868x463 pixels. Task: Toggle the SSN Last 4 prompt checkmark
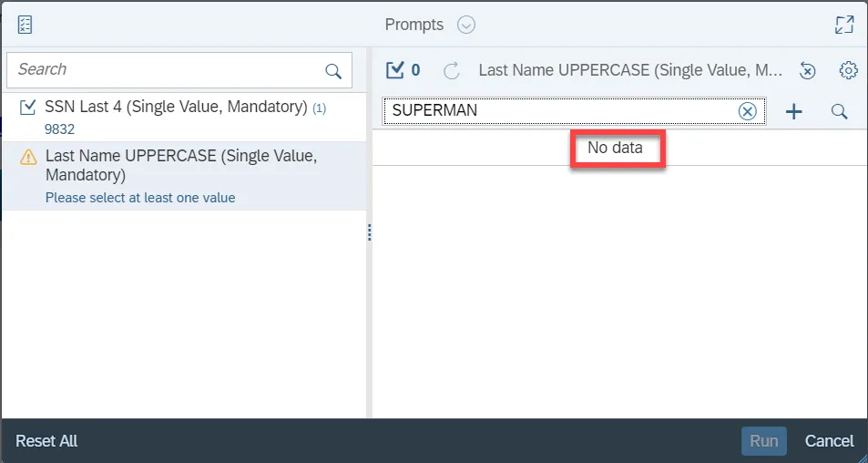pyautogui.click(x=27, y=108)
